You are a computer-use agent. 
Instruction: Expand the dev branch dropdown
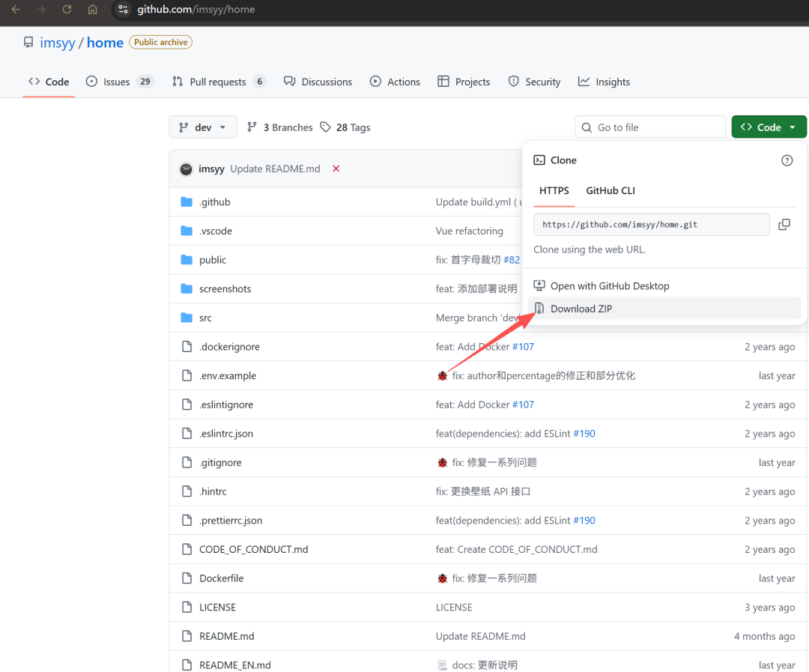click(x=203, y=127)
